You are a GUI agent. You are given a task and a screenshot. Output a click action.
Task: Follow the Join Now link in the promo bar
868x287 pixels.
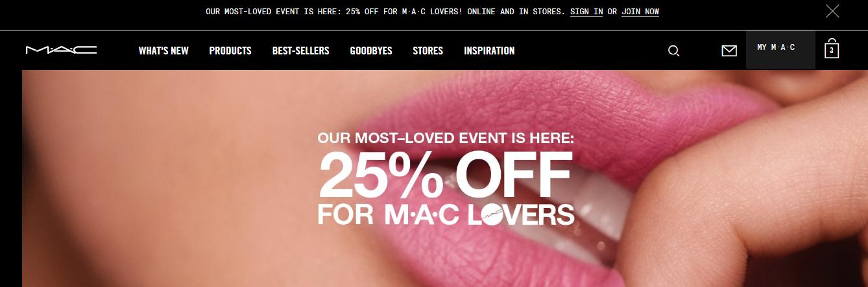coord(640,12)
